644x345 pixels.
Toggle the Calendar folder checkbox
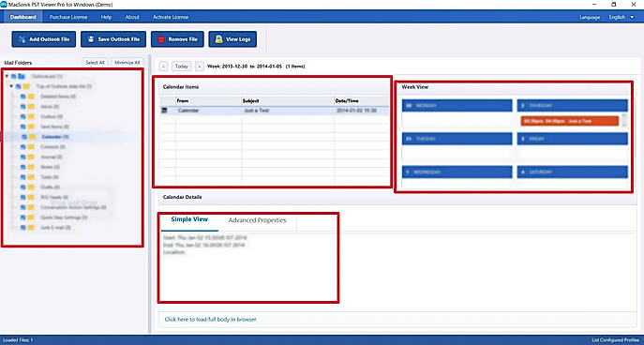pyautogui.click(x=24, y=137)
